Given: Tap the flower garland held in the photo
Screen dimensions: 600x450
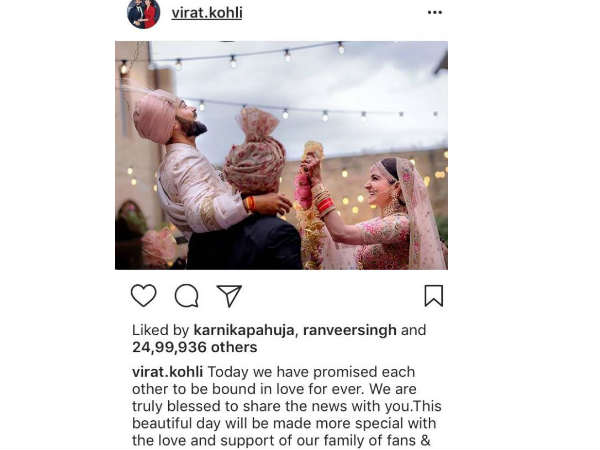Looking at the screenshot, I should (x=310, y=207).
